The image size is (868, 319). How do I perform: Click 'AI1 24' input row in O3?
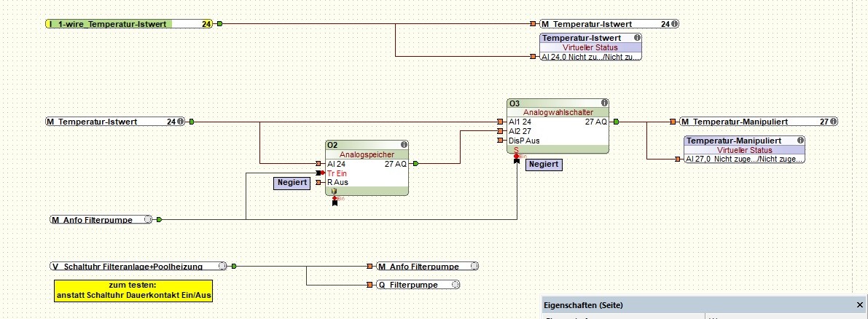[520, 122]
